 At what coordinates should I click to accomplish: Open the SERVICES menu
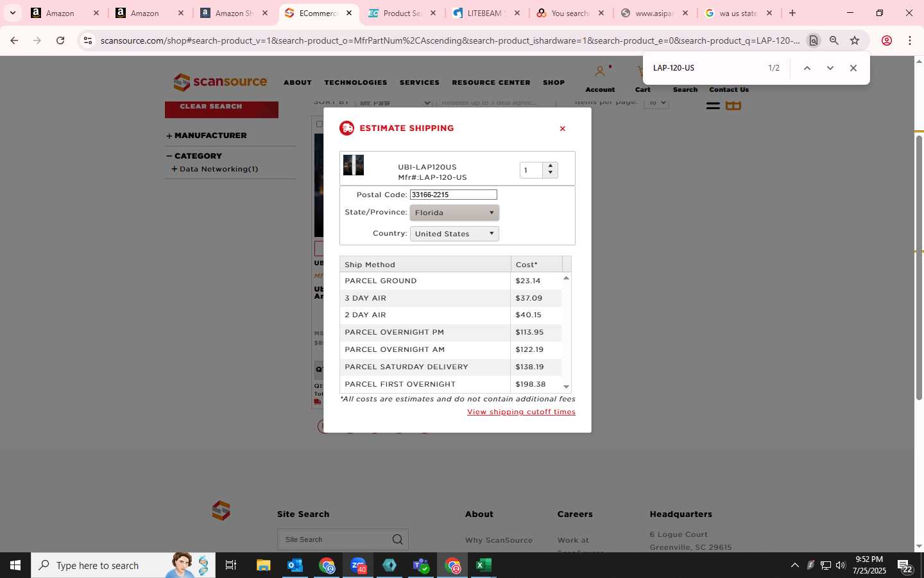[420, 83]
